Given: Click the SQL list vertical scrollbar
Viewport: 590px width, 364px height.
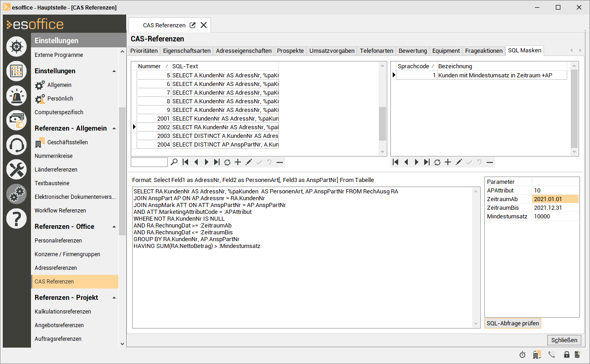Looking at the screenshot, I should coord(383,124).
